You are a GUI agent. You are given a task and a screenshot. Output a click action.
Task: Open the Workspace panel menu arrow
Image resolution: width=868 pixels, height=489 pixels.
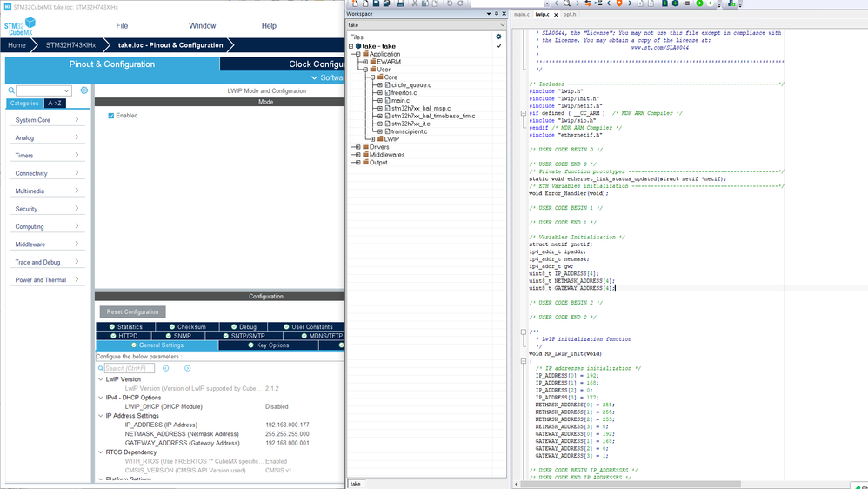(x=488, y=13)
